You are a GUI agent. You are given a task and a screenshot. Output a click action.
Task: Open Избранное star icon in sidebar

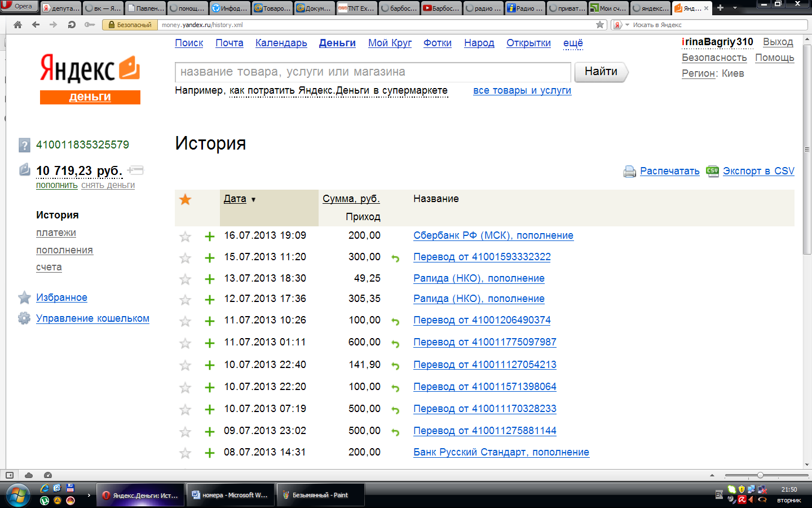tap(24, 297)
